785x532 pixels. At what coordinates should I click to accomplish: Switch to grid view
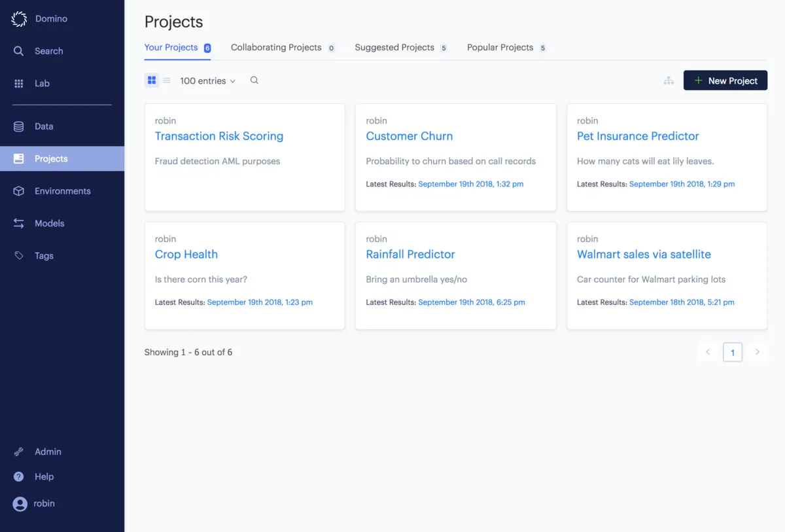pos(152,80)
